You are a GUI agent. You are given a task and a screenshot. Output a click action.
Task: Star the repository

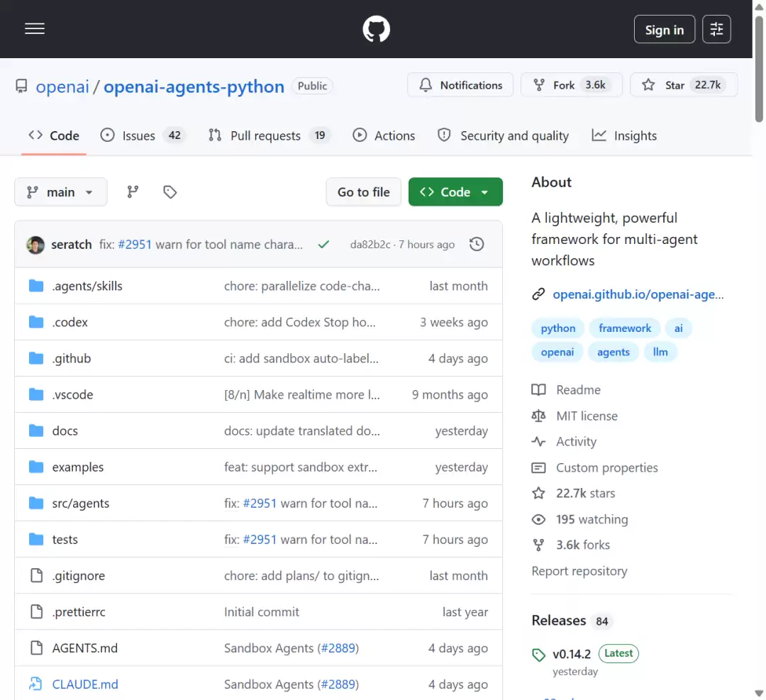click(684, 85)
